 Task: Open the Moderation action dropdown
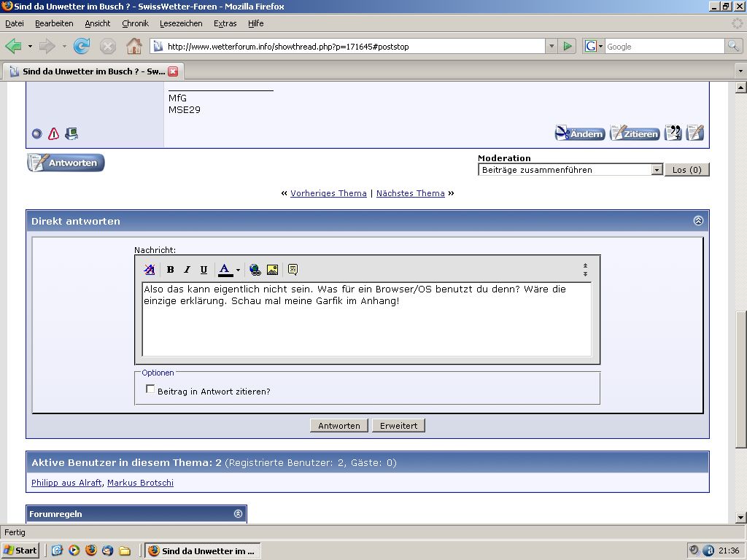657,170
